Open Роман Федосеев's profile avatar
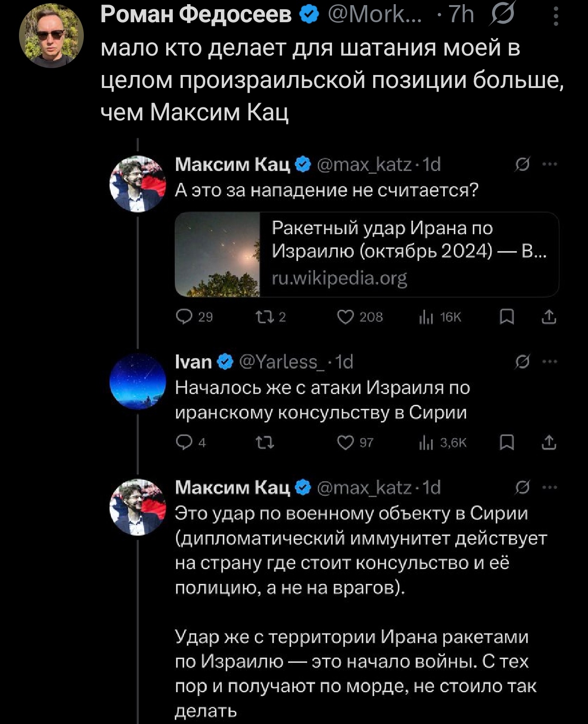The width and height of the screenshot is (588, 724). point(51,36)
